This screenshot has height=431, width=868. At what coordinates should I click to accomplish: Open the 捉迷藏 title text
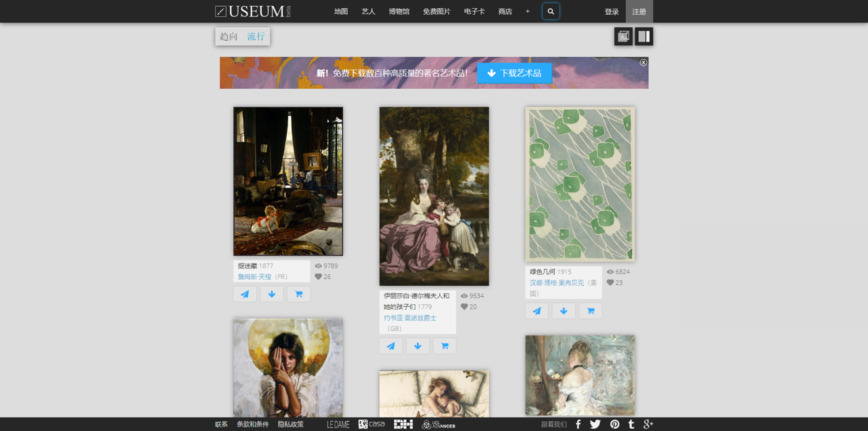point(247,266)
